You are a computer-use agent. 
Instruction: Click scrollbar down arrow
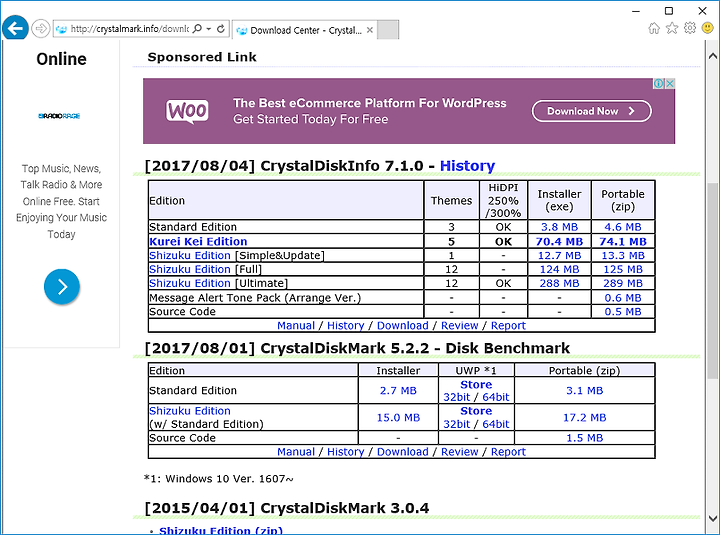(713, 518)
